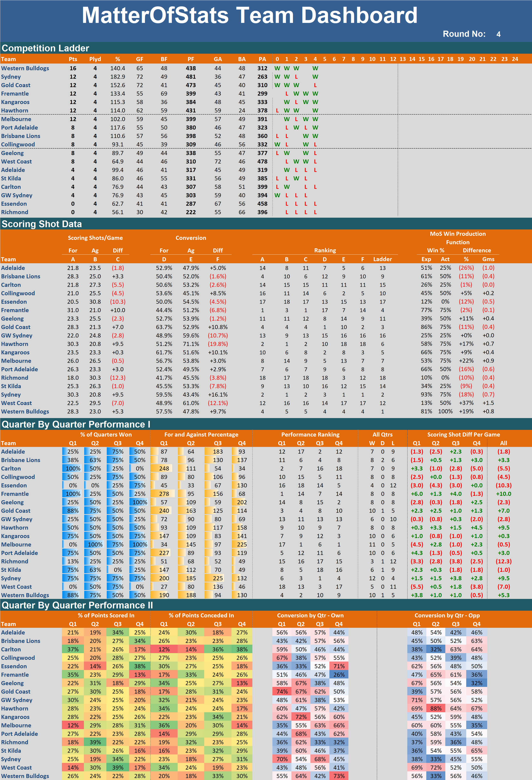532x780 pixels.
Task: Click Richmond's ladder percentage 56.1
Action: click(x=117, y=212)
